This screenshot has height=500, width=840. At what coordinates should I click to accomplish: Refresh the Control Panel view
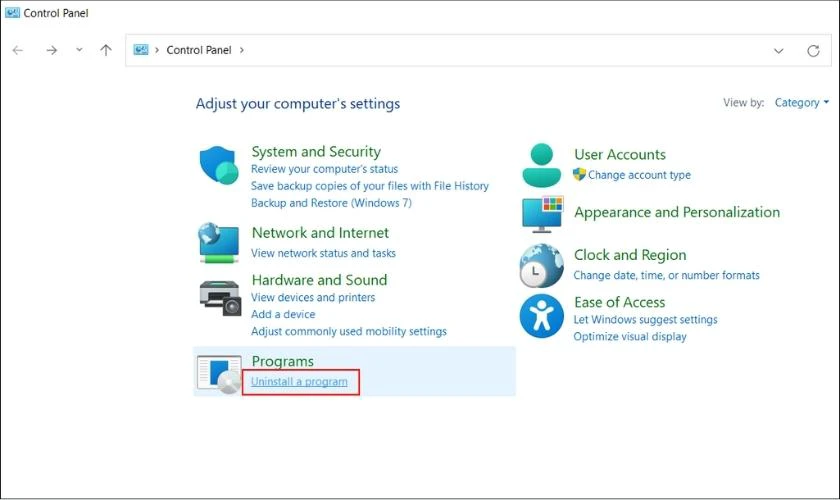tap(813, 50)
